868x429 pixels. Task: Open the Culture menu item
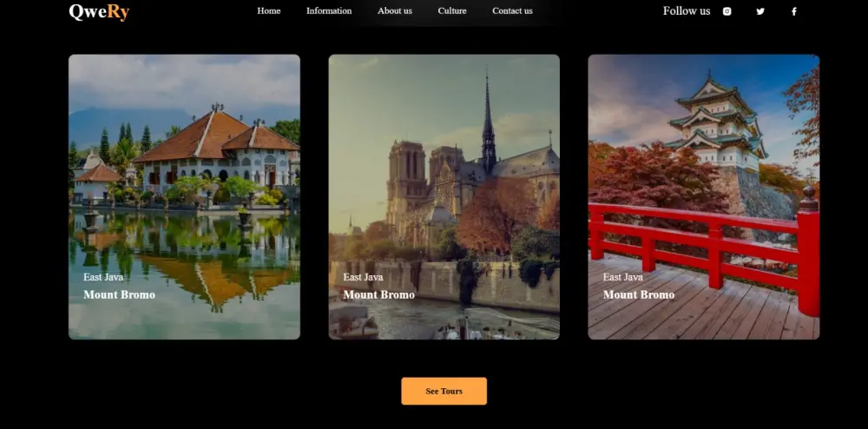(452, 11)
